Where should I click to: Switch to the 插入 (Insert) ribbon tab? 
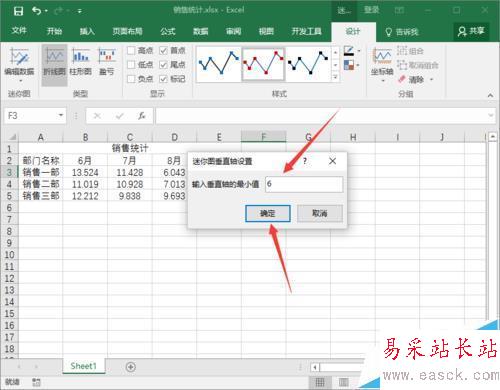click(87, 31)
